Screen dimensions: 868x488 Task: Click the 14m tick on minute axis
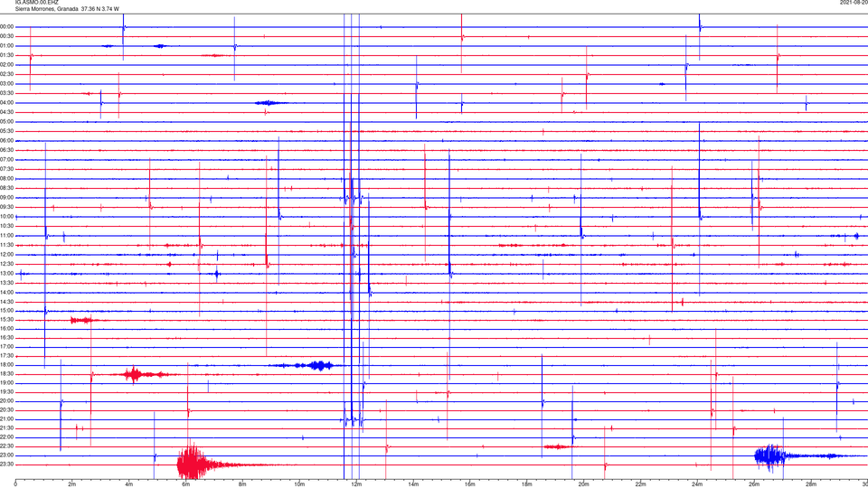[x=413, y=484]
